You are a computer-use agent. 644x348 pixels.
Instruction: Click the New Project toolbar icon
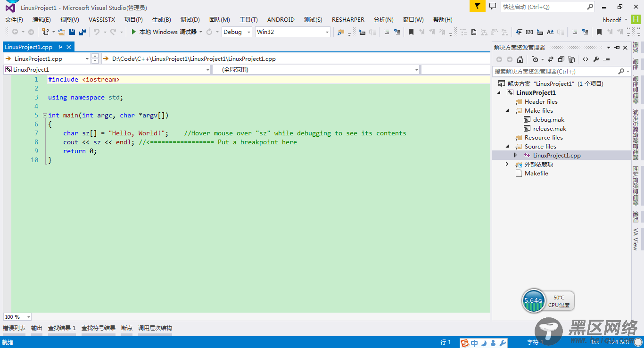point(45,32)
